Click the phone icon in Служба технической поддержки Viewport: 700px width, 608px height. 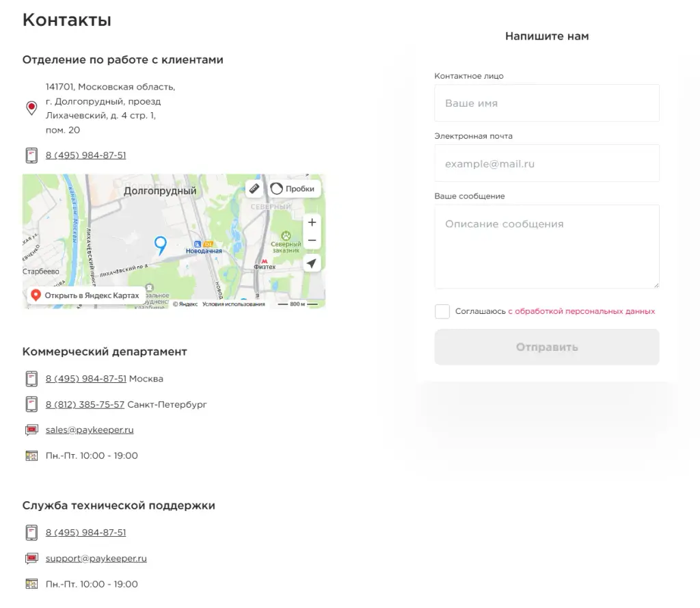(31, 533)
